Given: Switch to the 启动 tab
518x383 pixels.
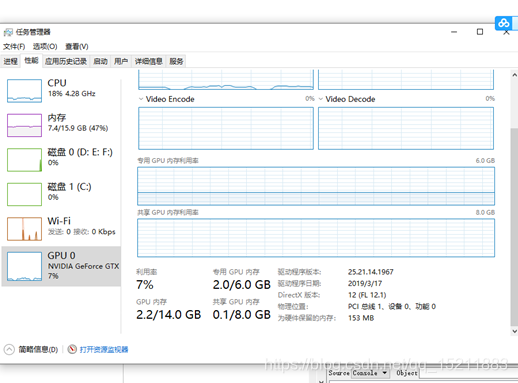Looking at the screenshot, I should tap(100, 61).
